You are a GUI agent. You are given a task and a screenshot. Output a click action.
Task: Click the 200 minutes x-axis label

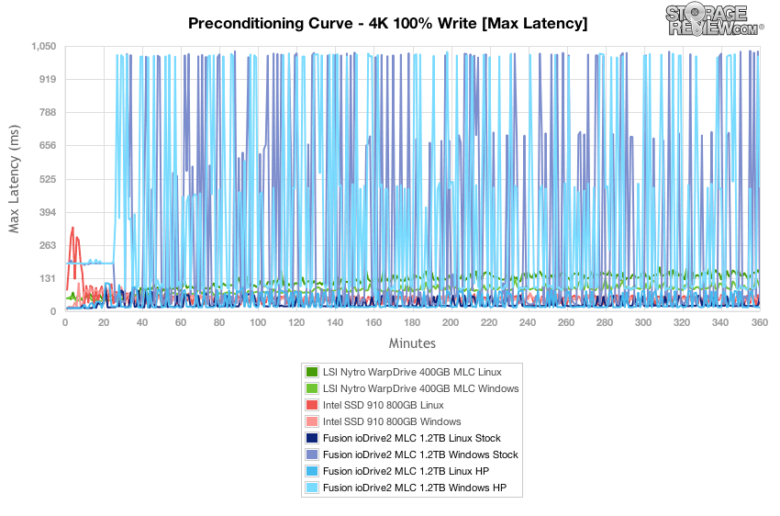coord(451,322)
